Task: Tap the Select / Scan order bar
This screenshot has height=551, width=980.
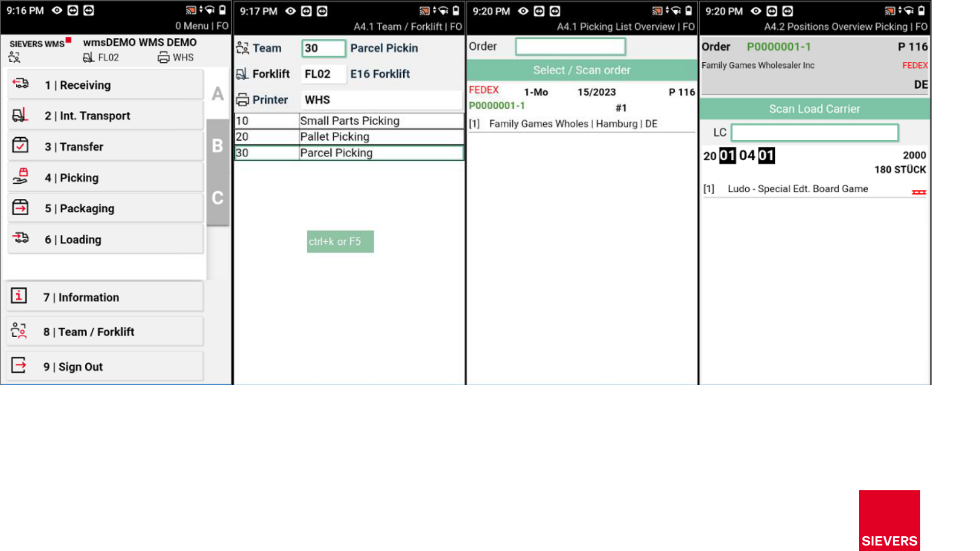Action: click(582, 70)
